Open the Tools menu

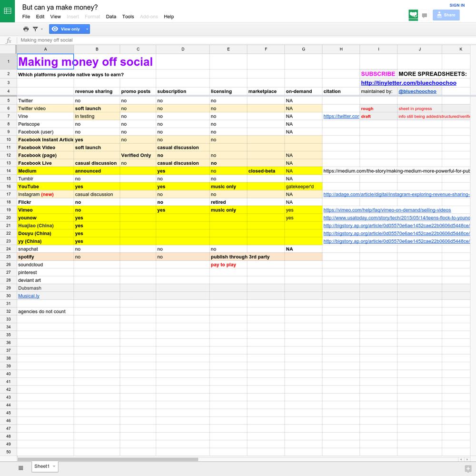click(128, 17)
